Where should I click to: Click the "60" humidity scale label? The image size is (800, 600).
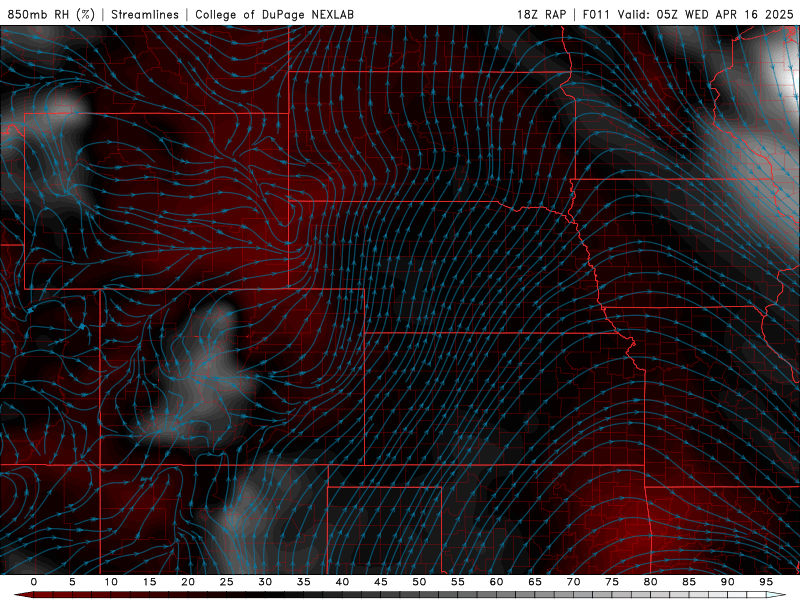[x=496, y=582]
